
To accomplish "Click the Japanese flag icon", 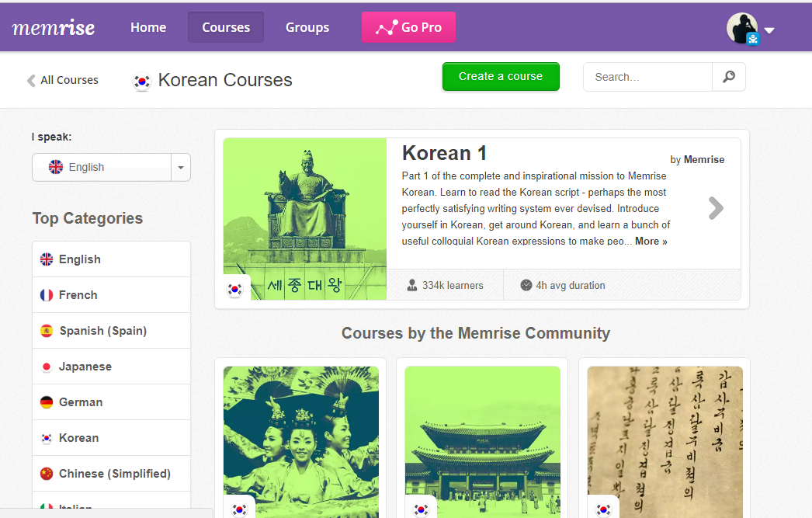I will 47,367.
